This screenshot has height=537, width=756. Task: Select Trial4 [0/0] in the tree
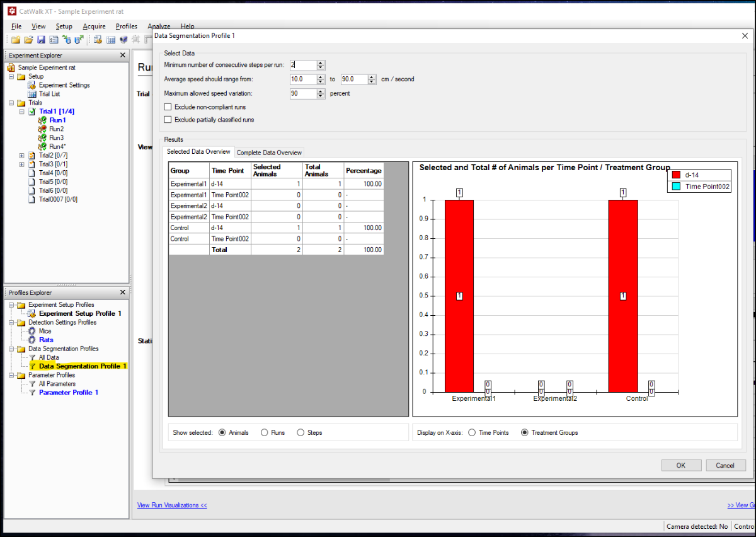point(54,173)
